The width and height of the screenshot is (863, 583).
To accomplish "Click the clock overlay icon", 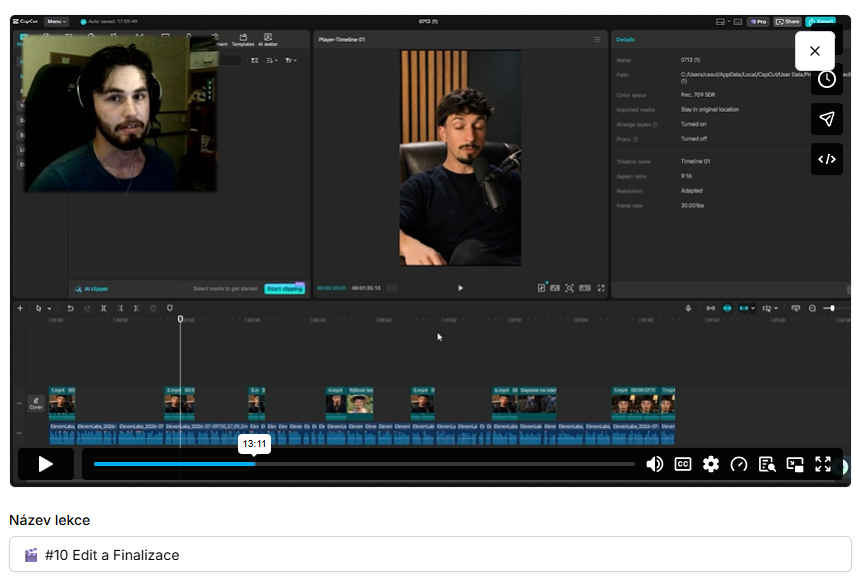I will pos(827,79).
